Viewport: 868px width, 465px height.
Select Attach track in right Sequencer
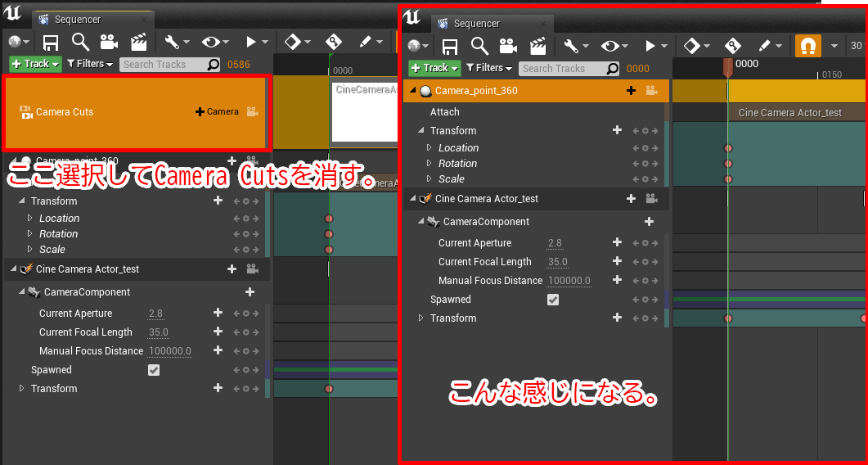pos(534,112)
